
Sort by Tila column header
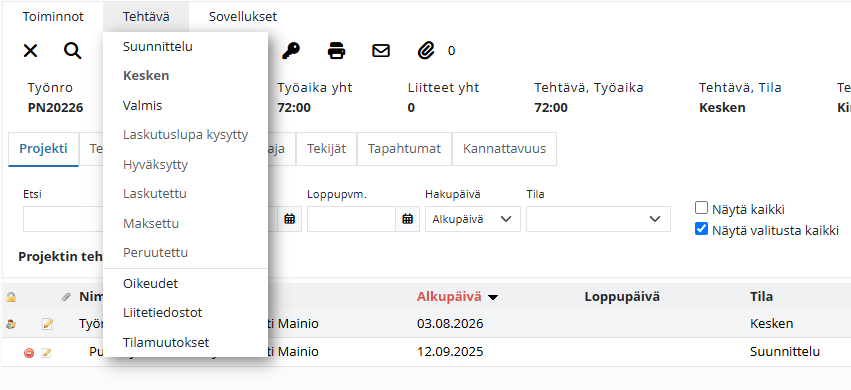[x=761, y=297]
